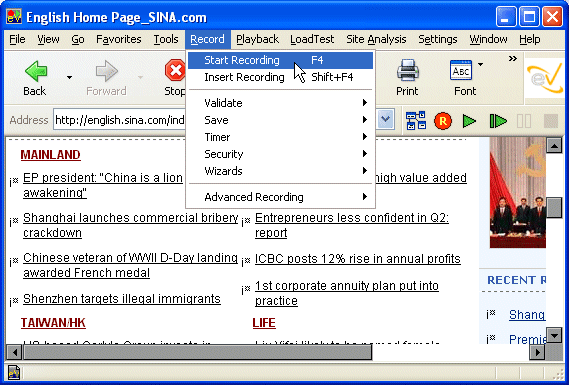Open the Back history dropdown arrow
Image resolution: width=569 pixels, height=385 pixels.
69,77
